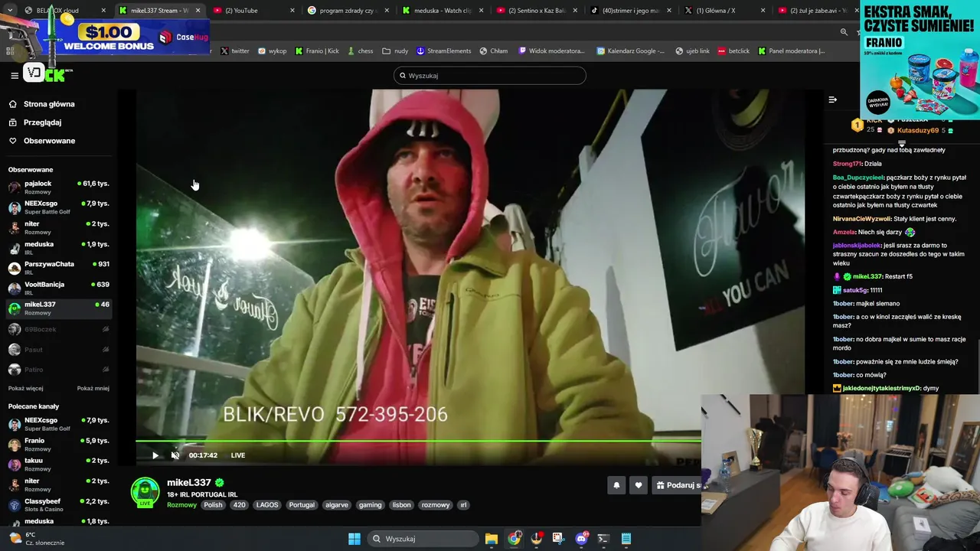Image resolution: width=980 pixels, height=551 pixels.
Task: Open niter channel in Obserwowane list
Action: [x=59, y=227]
